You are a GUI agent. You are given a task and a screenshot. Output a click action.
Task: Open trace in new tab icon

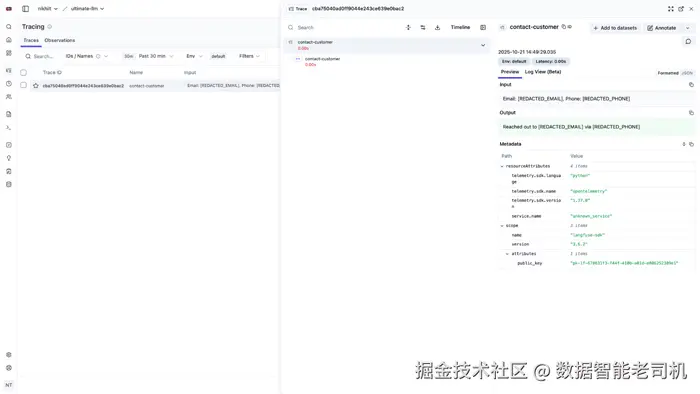click(x=681, y=8)
